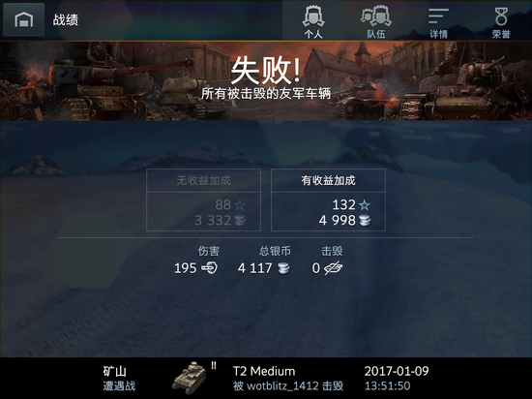This screenshot has width=532, height=399.
Task: Tap the damage shell icon beside 195
Action: point(210,268)
